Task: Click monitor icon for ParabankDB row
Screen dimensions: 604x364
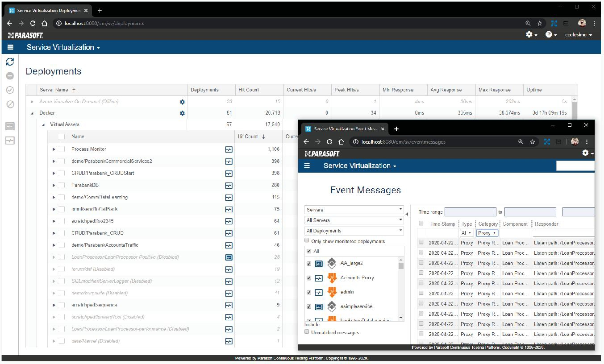Action: [x=229, y=185]
